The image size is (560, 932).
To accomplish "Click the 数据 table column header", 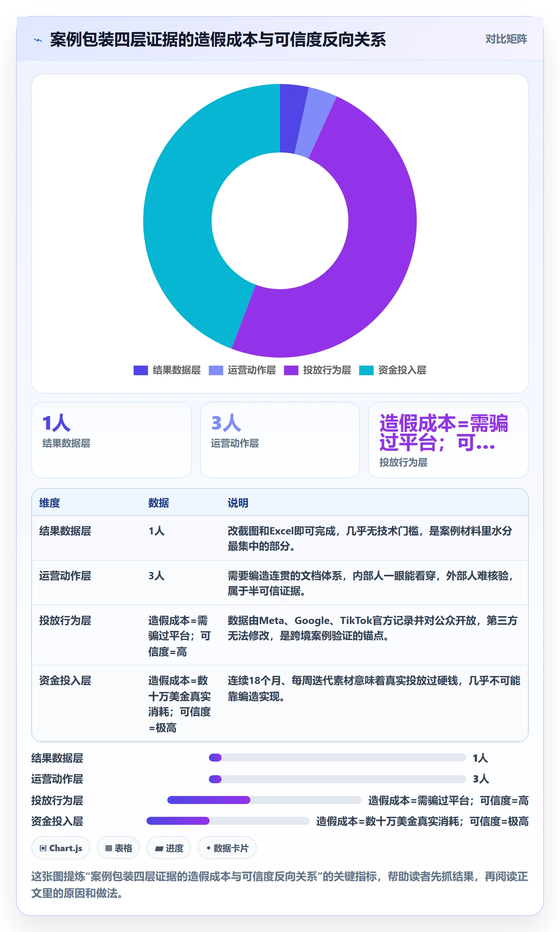I will tap(159, 503).
